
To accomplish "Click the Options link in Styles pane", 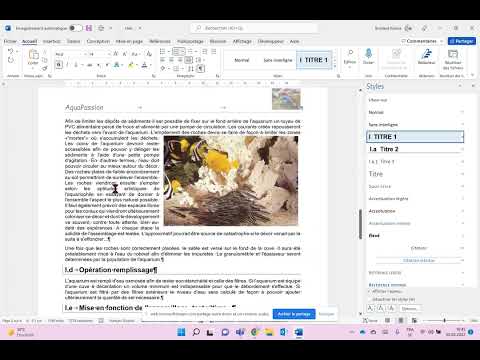I will [409, 309].
